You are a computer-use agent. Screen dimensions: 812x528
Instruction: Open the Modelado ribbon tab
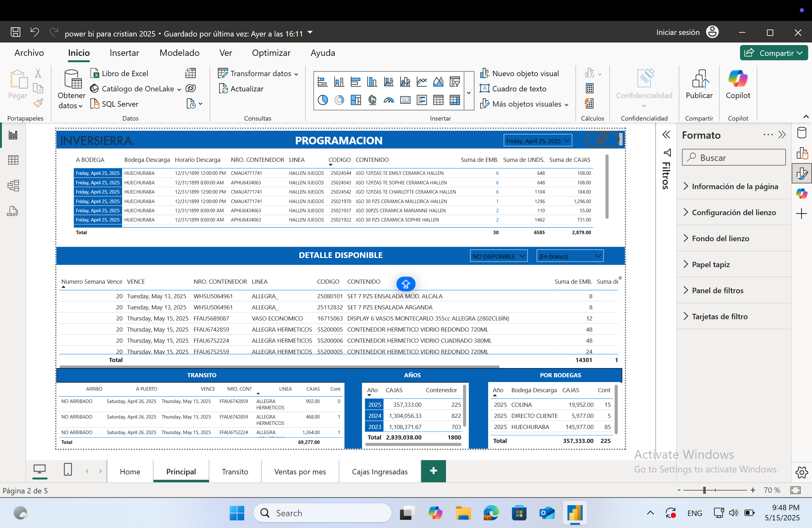[x=179, y=53]
